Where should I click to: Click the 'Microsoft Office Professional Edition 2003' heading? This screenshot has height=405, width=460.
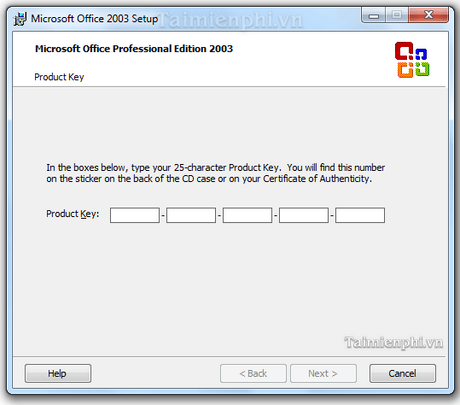point(134,49)
